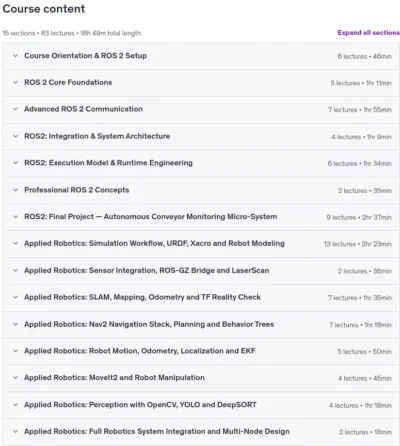The height and width of the screenshot is (446, 400).
Task: Click '6 lectures • 46min' label
Action: [x=365, y=56]
